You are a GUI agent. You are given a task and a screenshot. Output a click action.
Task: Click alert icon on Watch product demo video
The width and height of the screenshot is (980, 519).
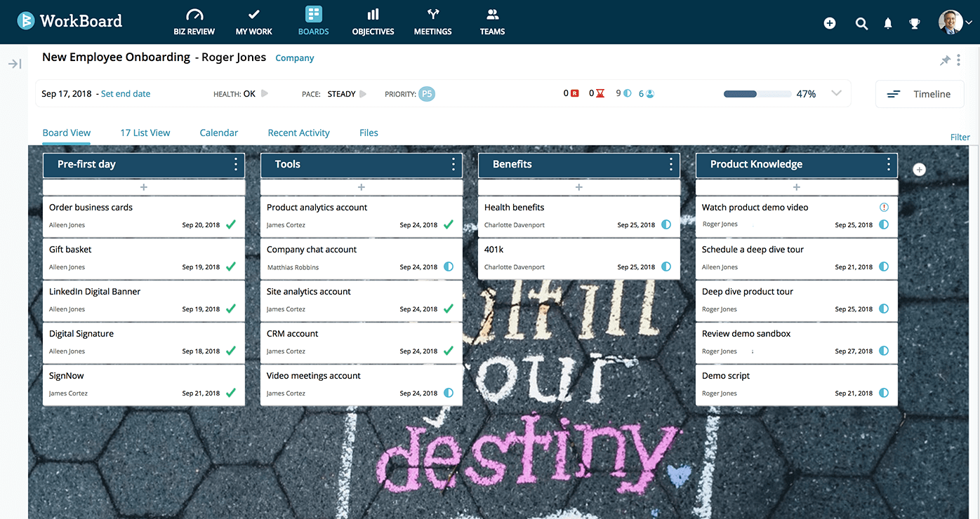[x=884, y=208]
